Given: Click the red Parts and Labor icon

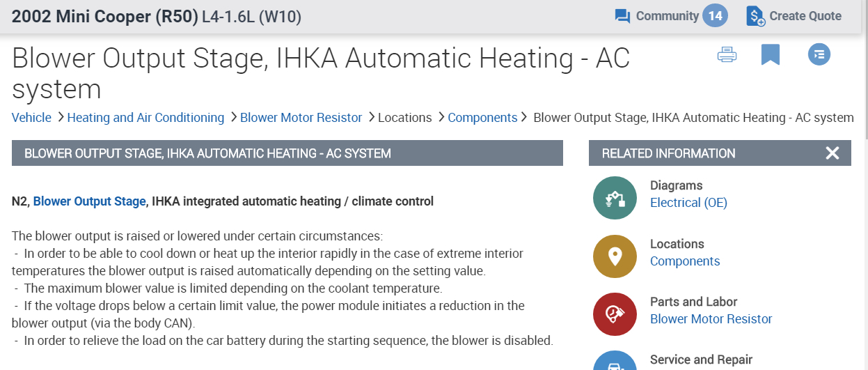Looking at the screenshot, I should [x=615, y=314].
